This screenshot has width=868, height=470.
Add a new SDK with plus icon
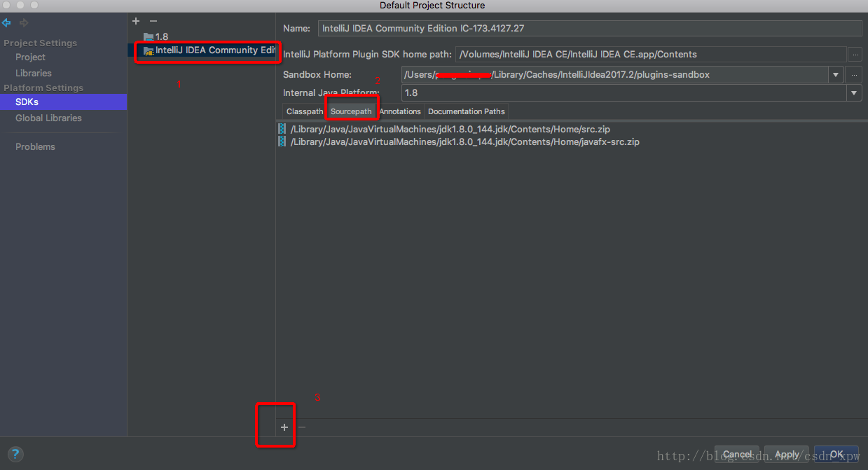(x=137, y=22)
